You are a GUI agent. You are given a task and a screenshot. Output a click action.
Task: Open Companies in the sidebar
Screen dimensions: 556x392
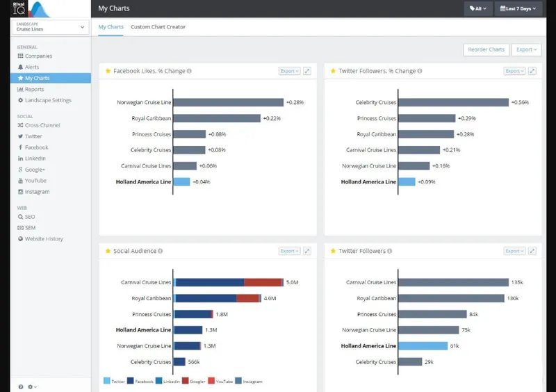pyautogui.click(x=35, y=56)
